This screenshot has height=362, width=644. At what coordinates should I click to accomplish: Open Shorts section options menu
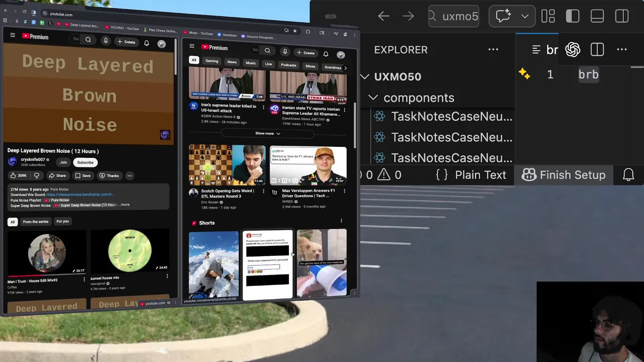click(341, 221)
